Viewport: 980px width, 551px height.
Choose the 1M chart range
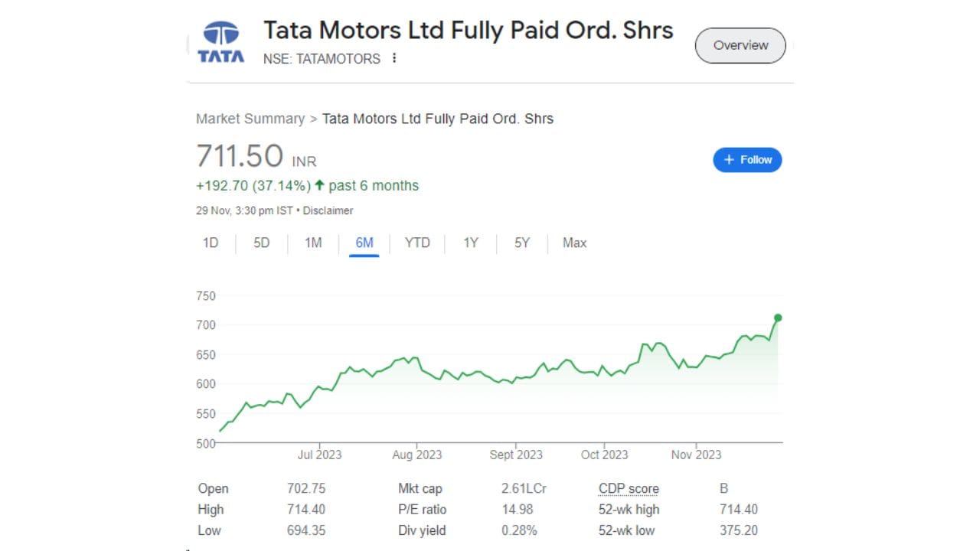pos(313,243)
